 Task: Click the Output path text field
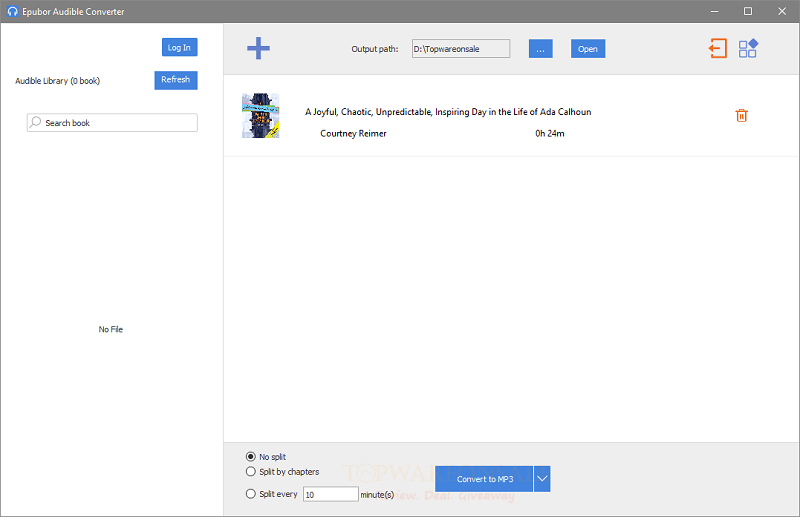coord(461,49)
